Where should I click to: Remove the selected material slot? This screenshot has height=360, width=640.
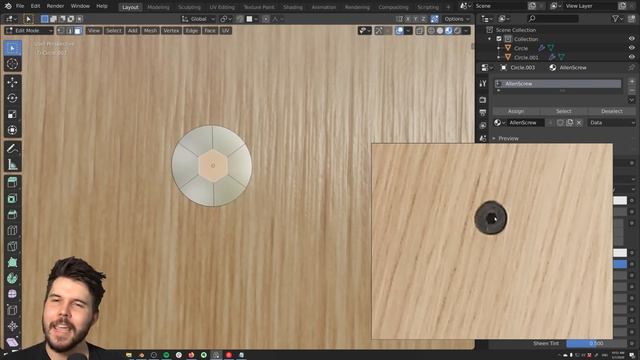click(x=631, y=90)
